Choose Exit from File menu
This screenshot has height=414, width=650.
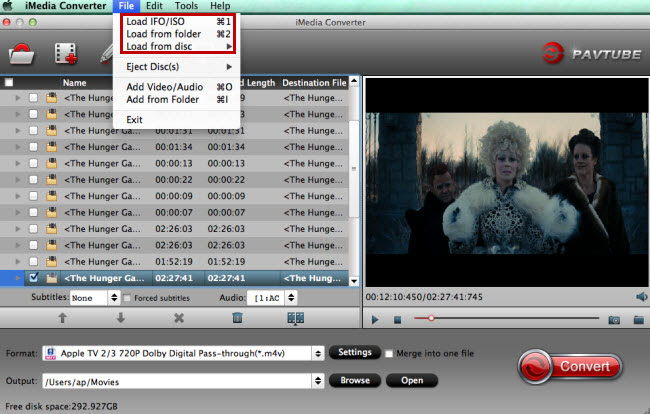[177, 120]
